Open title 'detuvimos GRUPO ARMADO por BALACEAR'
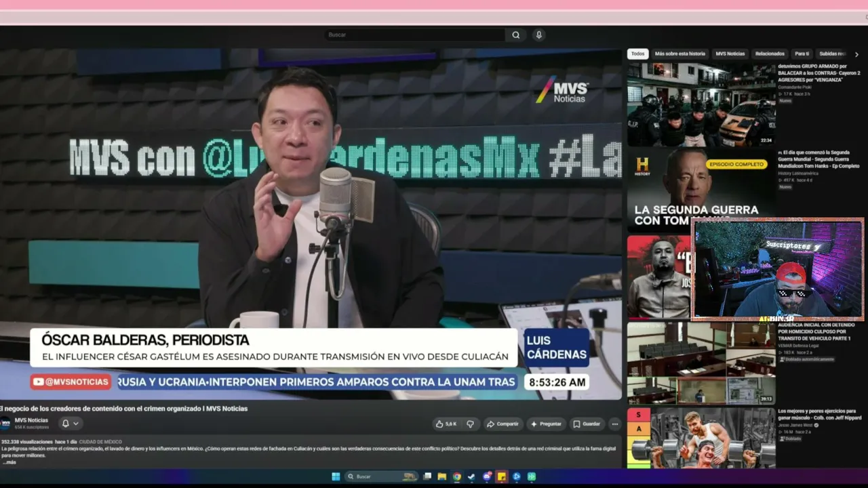The image size is (868, 488). (x=818, y=73)
